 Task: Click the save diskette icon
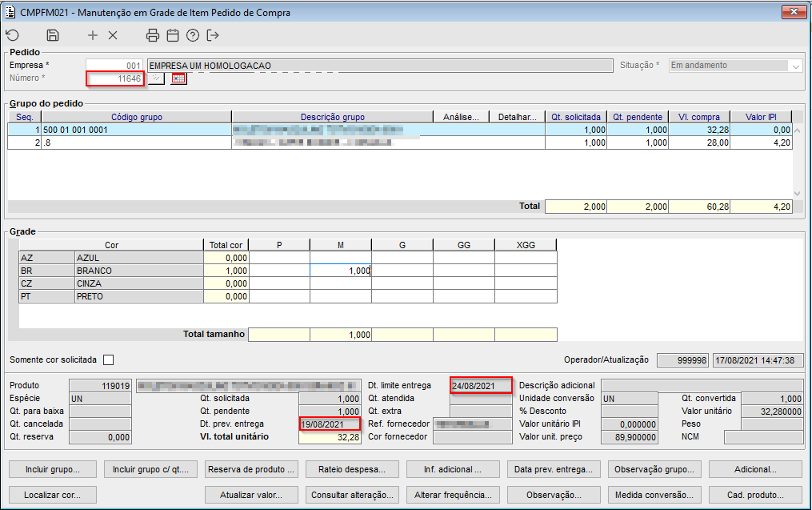53,35
